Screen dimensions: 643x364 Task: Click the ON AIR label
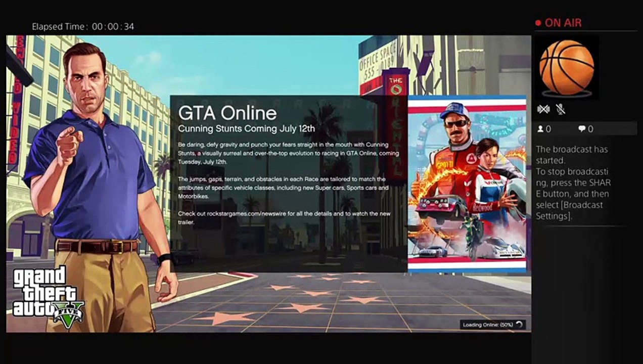(563, 23)
